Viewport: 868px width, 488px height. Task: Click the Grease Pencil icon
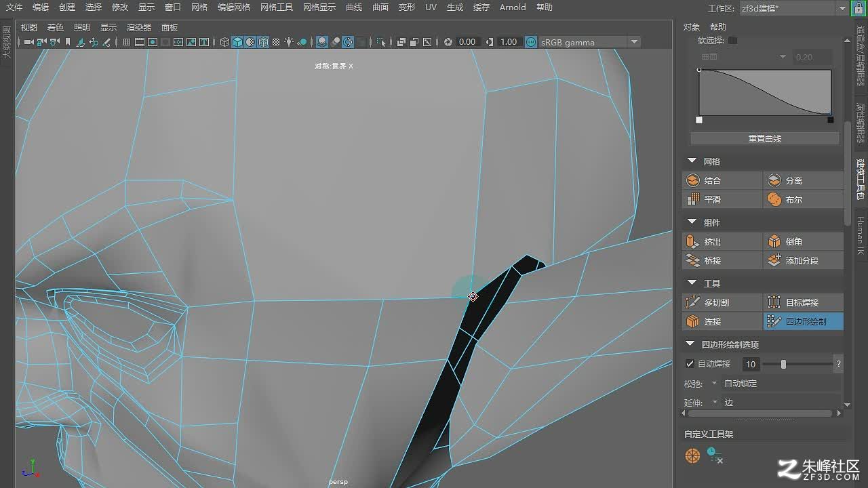106,42
